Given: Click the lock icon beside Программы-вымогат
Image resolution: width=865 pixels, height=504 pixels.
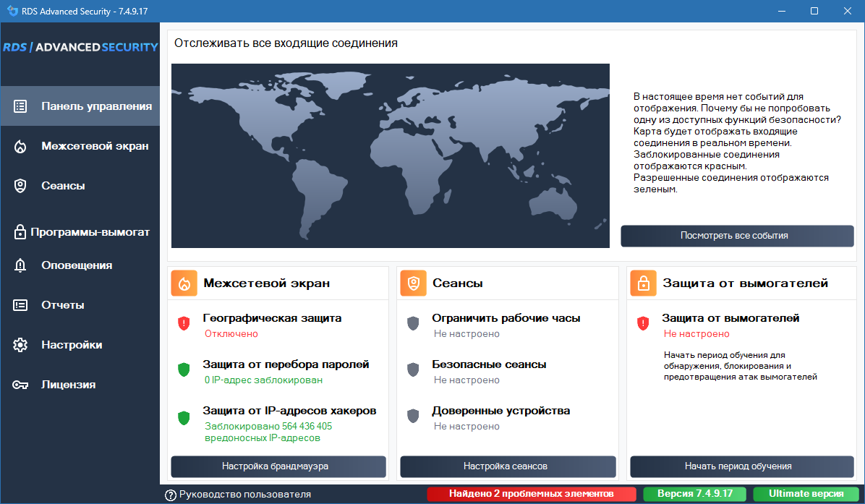Looking at the screenshot, I should pyautogui.click(x=20, y=231).
